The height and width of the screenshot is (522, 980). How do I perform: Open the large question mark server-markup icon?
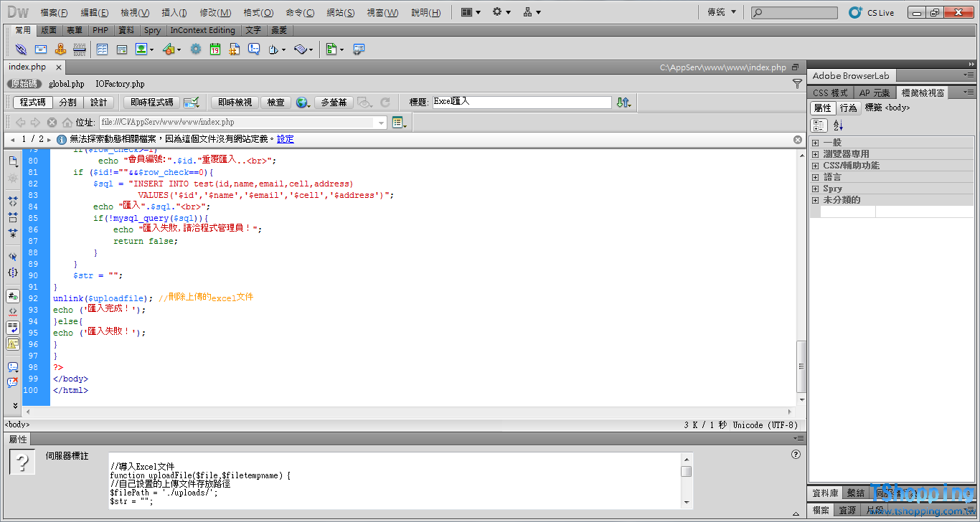pyautogui.click(x=22, y=462)
